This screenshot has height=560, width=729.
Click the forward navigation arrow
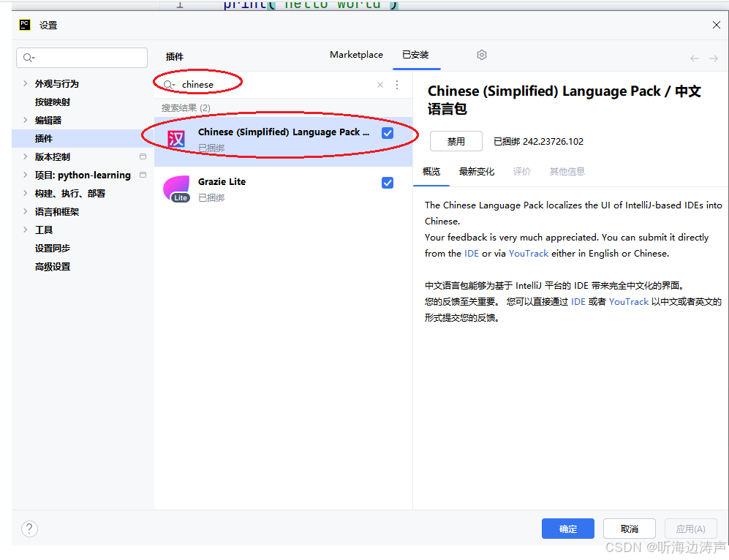point(714,58)
